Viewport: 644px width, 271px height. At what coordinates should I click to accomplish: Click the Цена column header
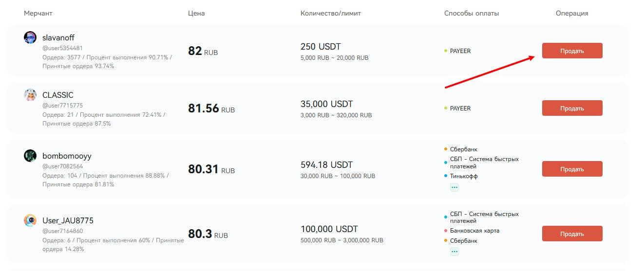pyautogui.click(x=196, y=13)
